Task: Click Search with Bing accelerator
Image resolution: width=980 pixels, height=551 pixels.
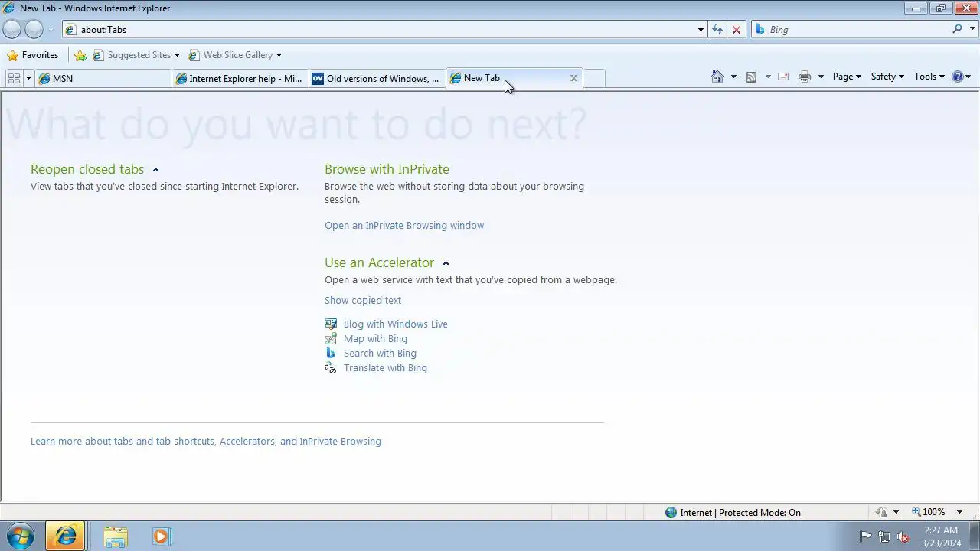Action: point(380,354)
